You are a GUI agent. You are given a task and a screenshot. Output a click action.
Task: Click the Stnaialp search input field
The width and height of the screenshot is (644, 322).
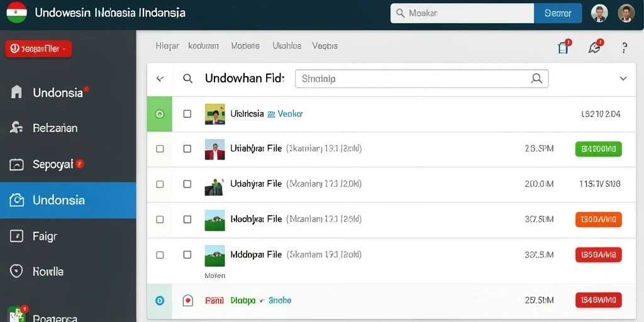point(422,79)
